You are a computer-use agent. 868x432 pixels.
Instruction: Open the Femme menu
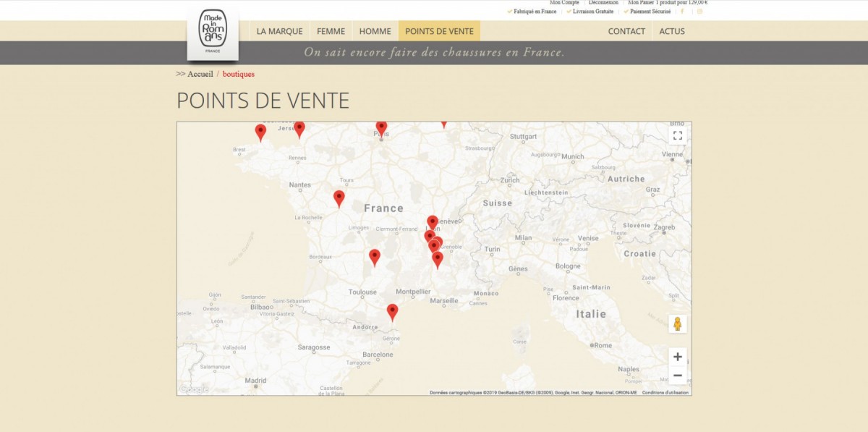point(331,31)
